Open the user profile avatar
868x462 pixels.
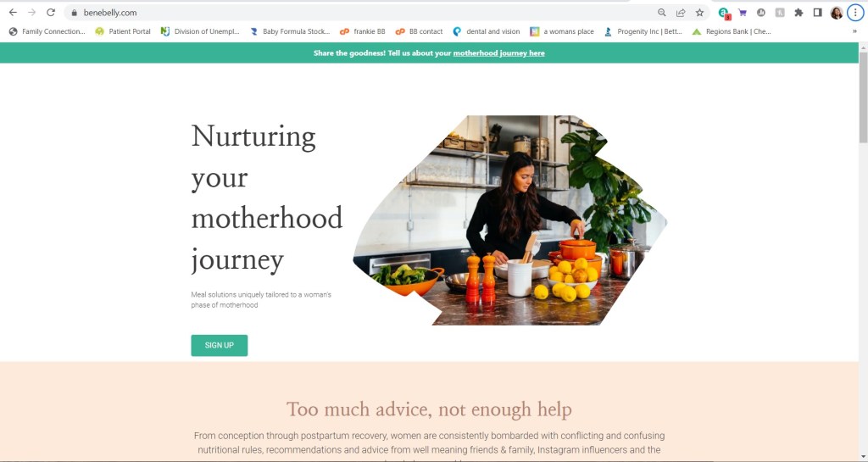[x=837, y=13]
